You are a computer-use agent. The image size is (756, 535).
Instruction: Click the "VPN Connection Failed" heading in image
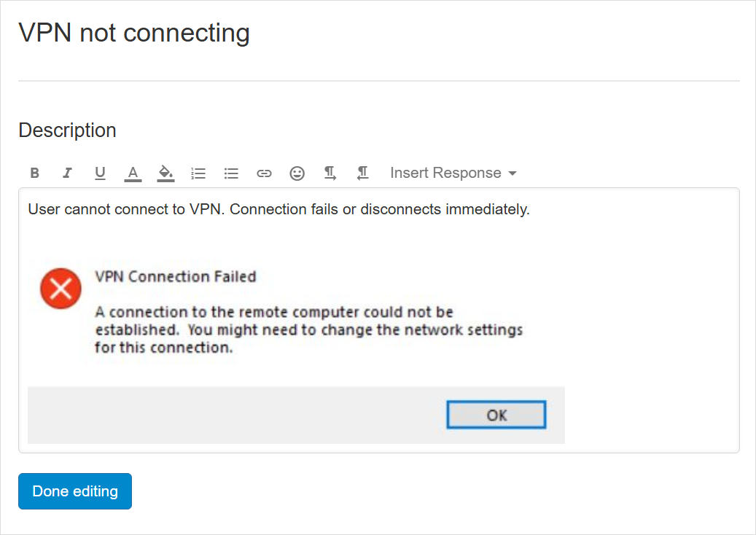coord(176,277)
